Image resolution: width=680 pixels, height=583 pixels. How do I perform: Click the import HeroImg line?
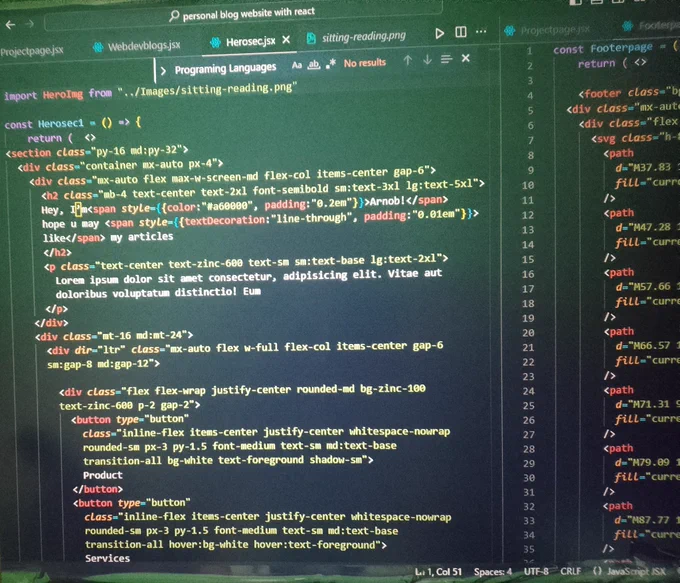150,91
